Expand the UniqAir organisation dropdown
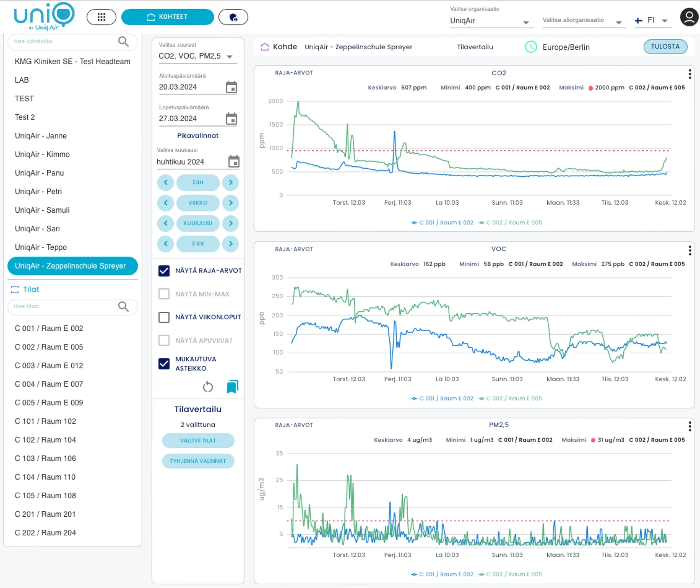The height and width of the screenshot is (588, 700). coord(491,21)
